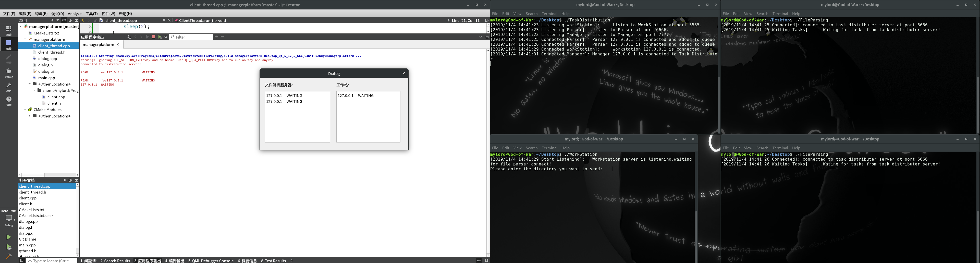Image resolution: width=980 pixels, height=263 pixels.
Task: Minimize the output pane chevron
Action: tap(481, 37)
